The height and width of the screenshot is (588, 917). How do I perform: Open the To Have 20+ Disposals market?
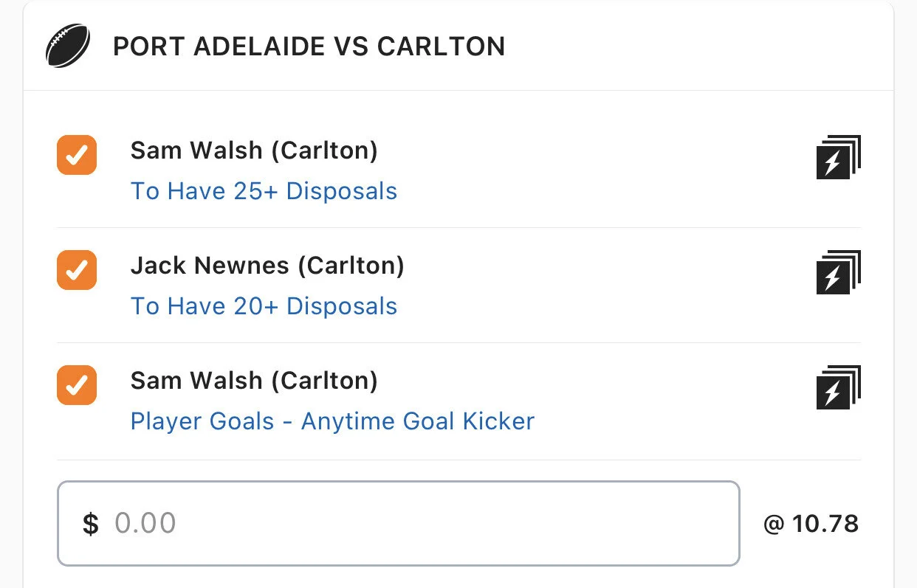[x=264, y=306]
